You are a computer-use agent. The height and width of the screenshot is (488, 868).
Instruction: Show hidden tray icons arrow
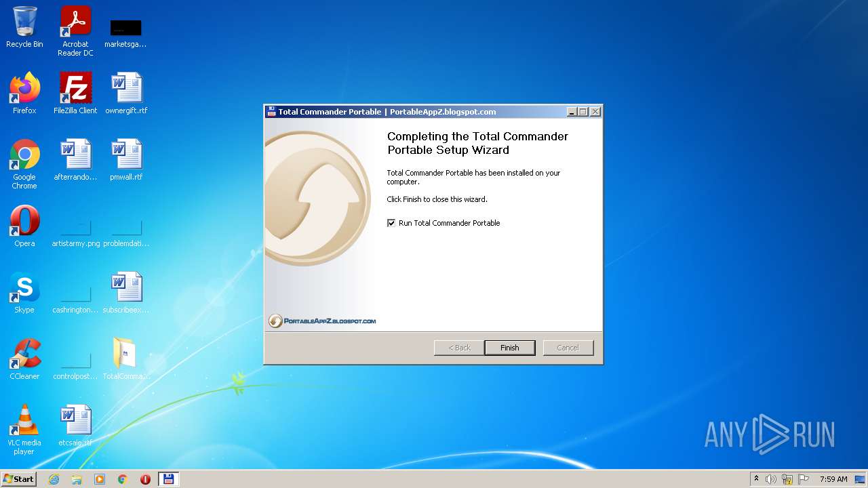(757, 479)
